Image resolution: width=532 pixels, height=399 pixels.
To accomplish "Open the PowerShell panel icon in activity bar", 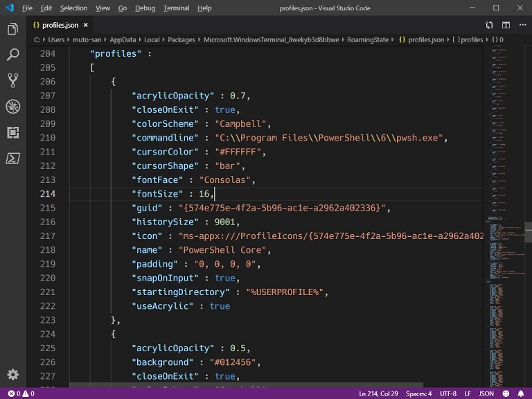I will [x=13, y=158].
